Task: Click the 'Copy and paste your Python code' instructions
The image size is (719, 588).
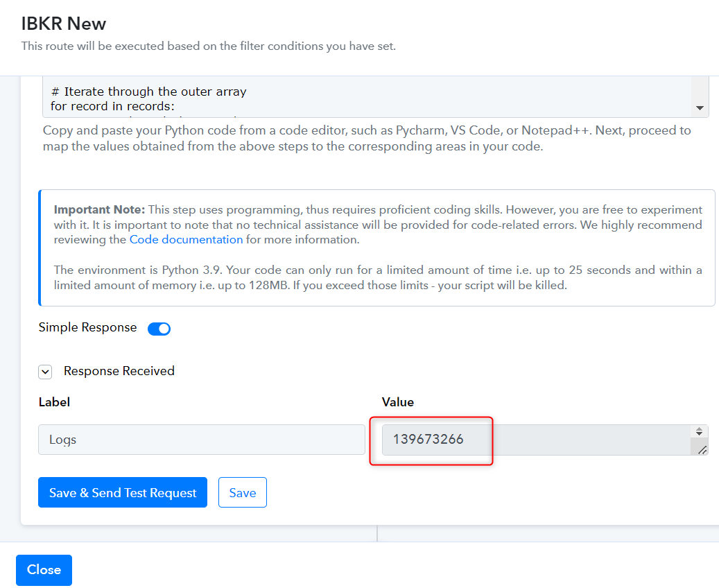Action: click(x=367, y=138)
